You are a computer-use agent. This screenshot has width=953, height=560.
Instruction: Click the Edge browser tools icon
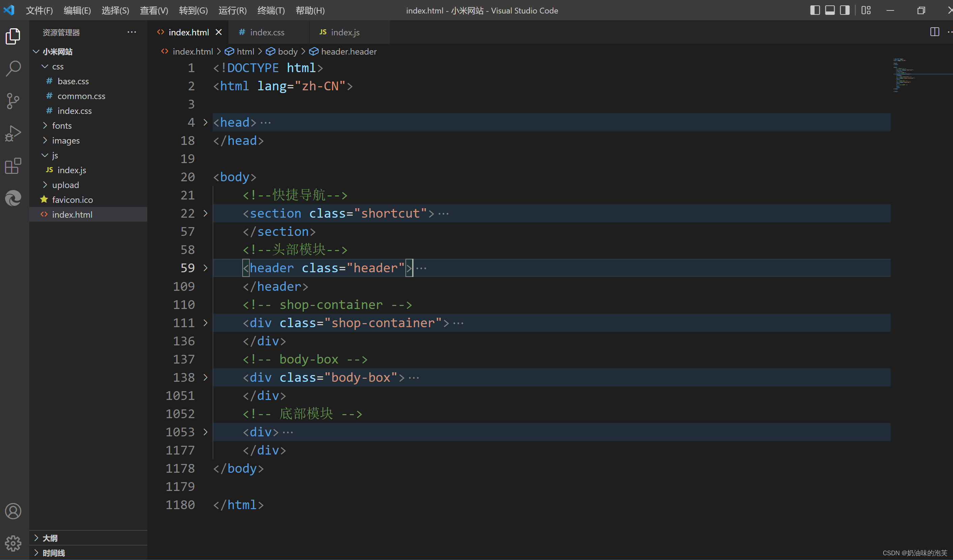tap(13, 198)
